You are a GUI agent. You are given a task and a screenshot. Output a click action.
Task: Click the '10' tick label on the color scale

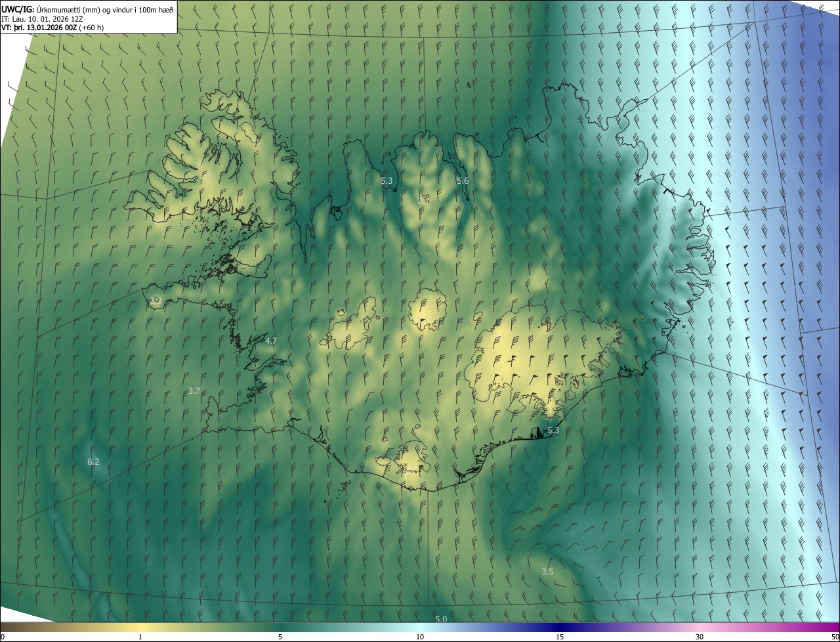click(420, 637)
